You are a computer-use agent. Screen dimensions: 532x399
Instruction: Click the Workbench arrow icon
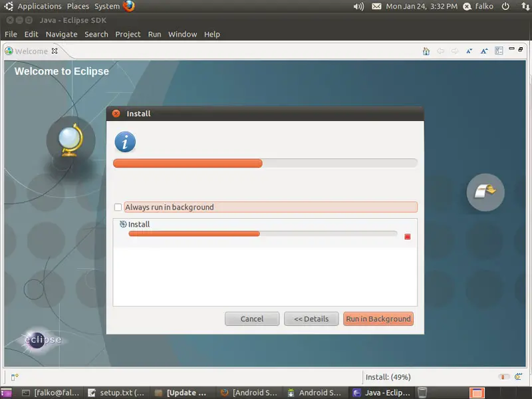(x=485, y=192)
